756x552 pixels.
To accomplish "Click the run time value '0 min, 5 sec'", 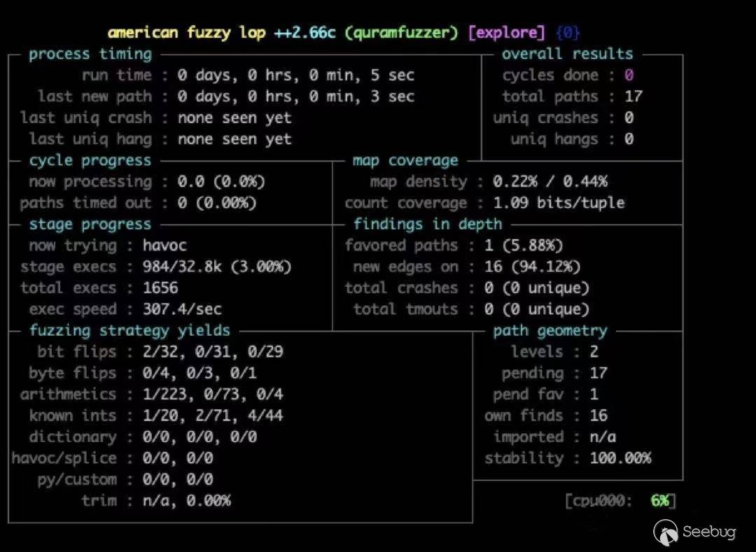I will point(362,75).
